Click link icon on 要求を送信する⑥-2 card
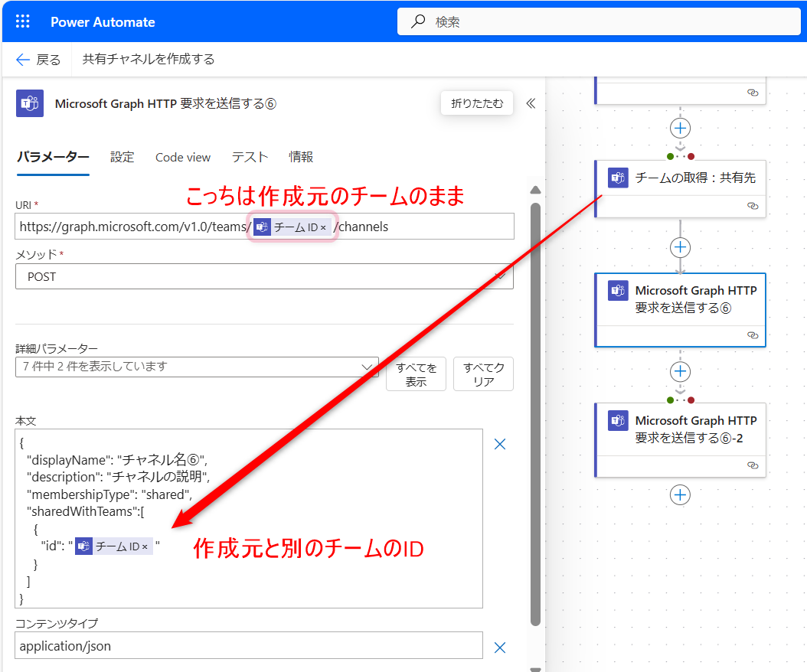Screen dimensions: 807x672 (753, 465)
